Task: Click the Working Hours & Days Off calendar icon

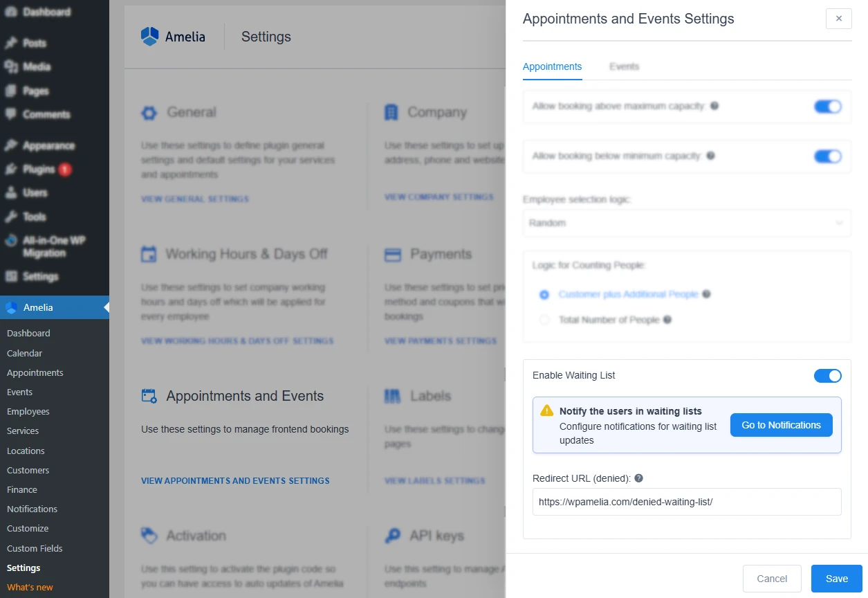Action: pyautogui.click(x=148, y=254)
